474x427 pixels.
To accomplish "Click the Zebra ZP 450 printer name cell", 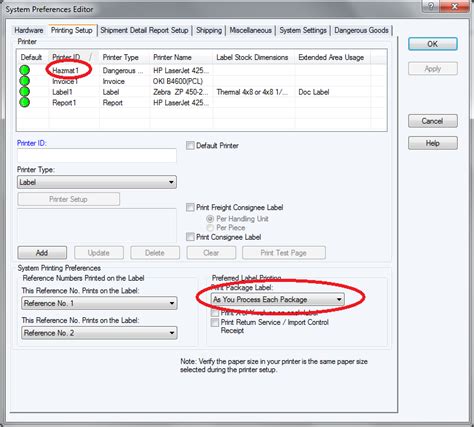I will [181, 92].
